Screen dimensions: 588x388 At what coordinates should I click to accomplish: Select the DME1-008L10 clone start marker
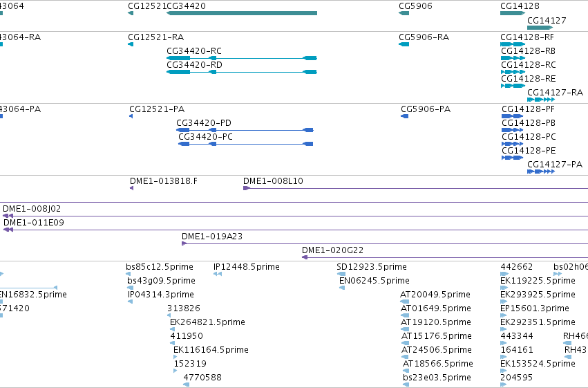pos(247,188)
